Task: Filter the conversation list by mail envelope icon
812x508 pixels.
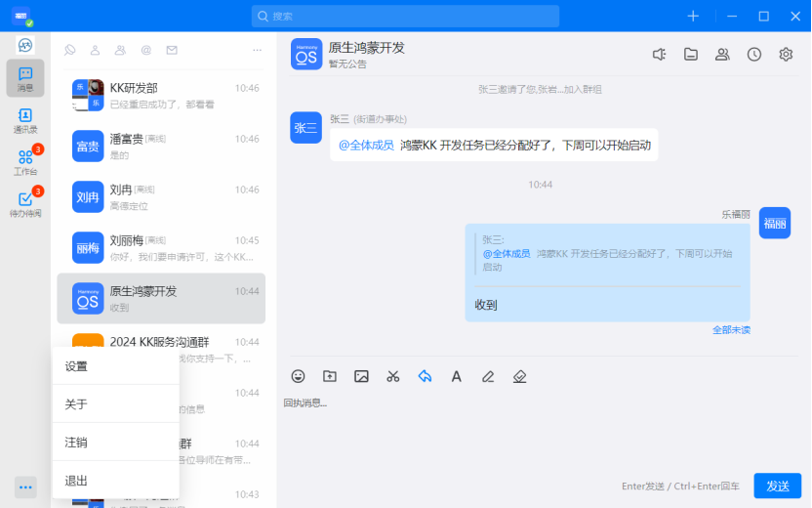Action: tap(172, 50)
